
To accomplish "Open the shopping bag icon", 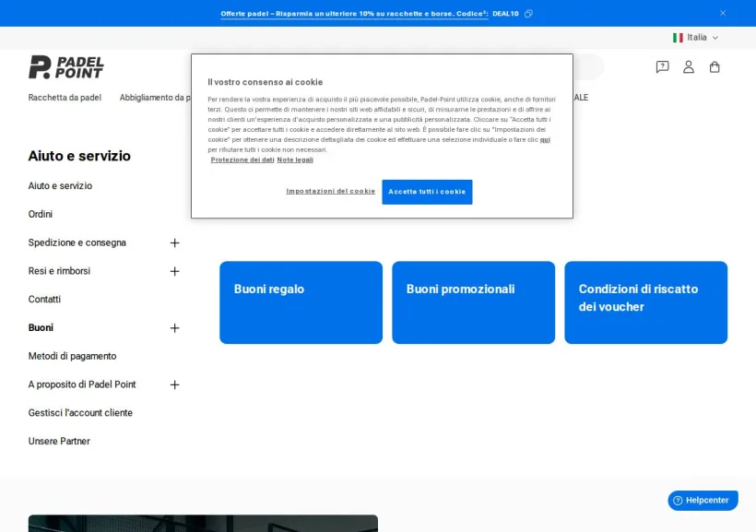I will click(x=715, y=66).
